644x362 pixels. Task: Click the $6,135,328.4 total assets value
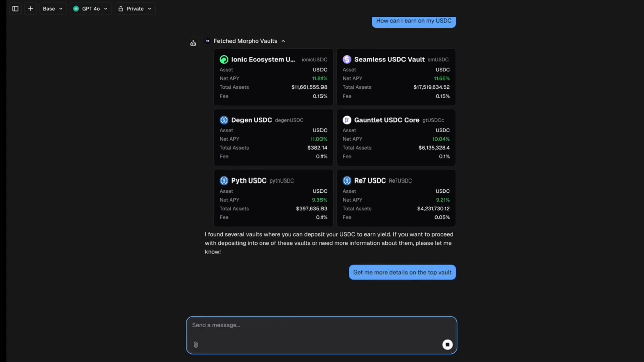coord(434,148)
